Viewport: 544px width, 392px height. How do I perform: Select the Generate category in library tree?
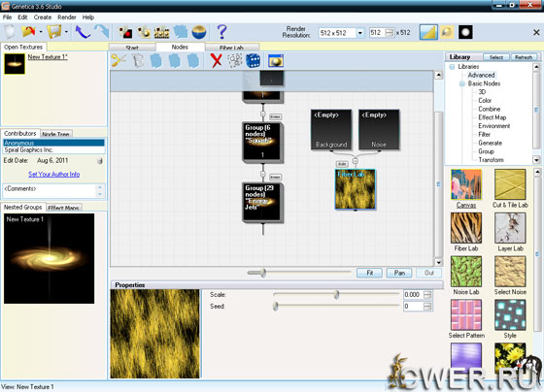pos(490,143)
